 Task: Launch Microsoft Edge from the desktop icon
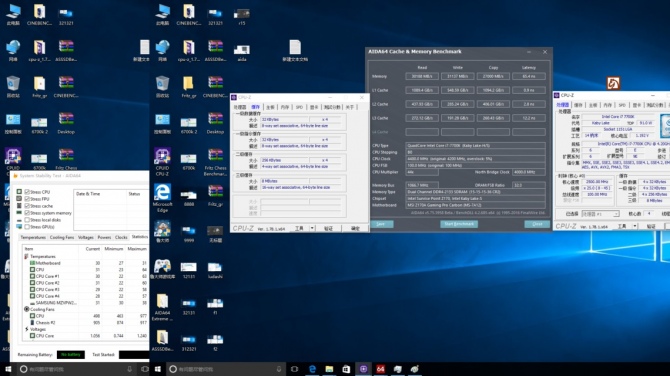tap(162, 198)
